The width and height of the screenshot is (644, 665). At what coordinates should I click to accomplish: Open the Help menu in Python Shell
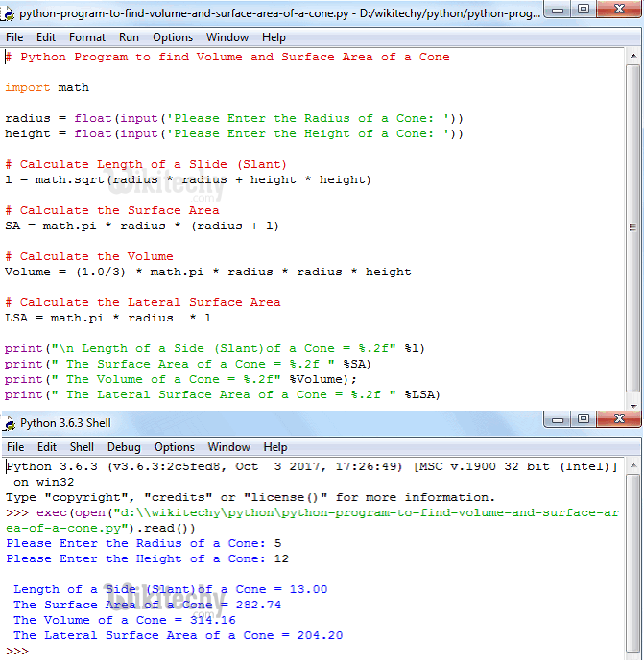(x=275, y=447)
